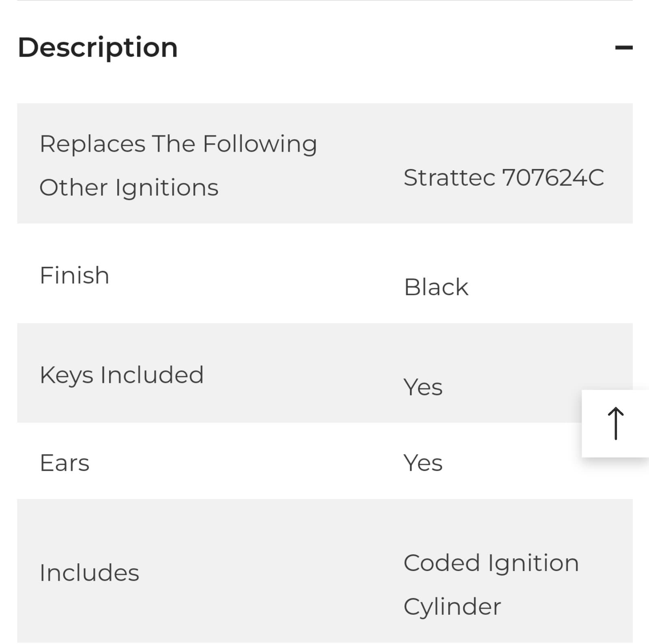Select the word "Cylinder" in last row
This screenshot has width=649, height=644.
452,607
